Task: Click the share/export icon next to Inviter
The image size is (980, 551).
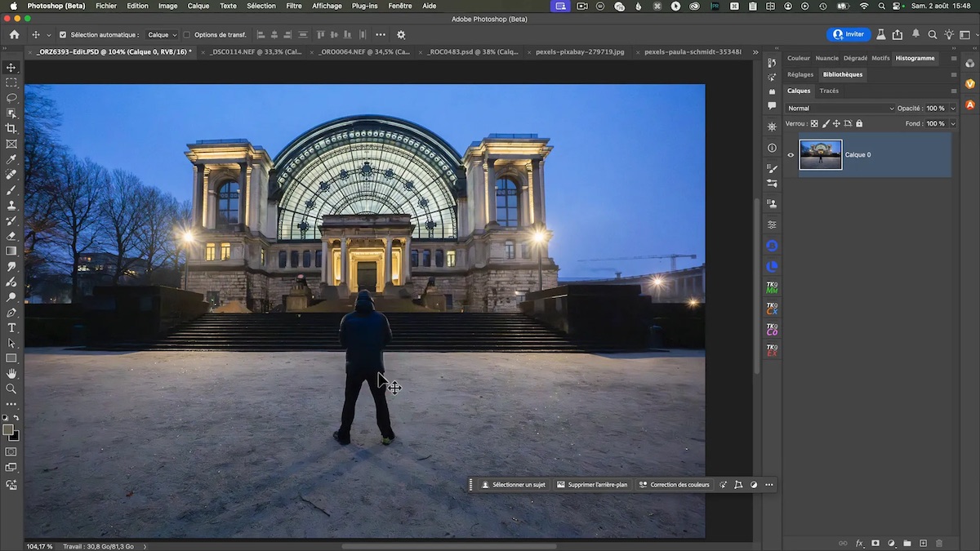Action: pos(898,34)
